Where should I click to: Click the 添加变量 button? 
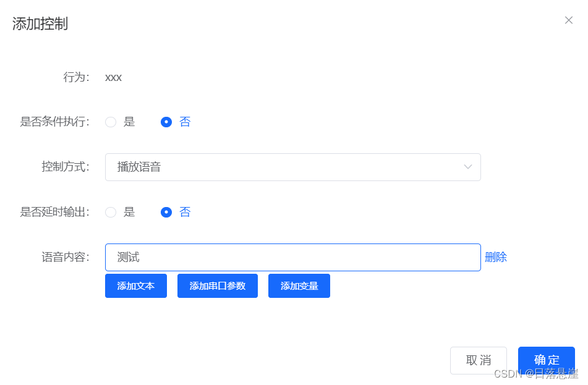299,286
